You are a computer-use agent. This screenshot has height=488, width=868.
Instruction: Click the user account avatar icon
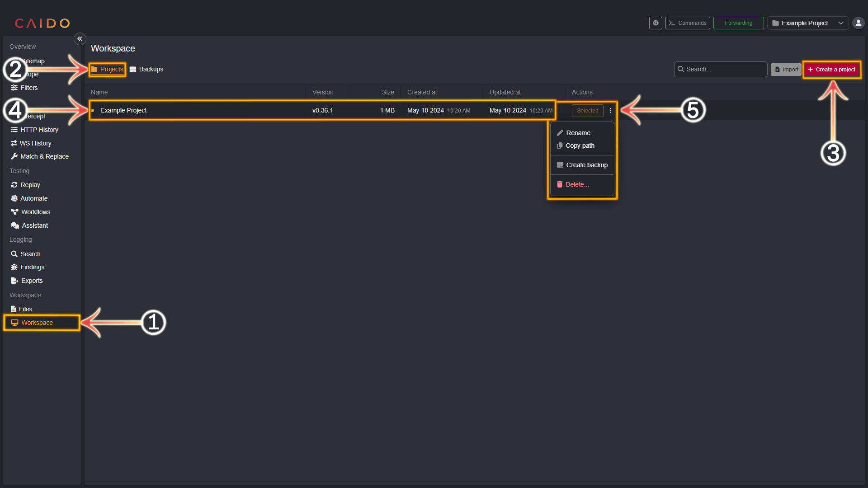858,23
